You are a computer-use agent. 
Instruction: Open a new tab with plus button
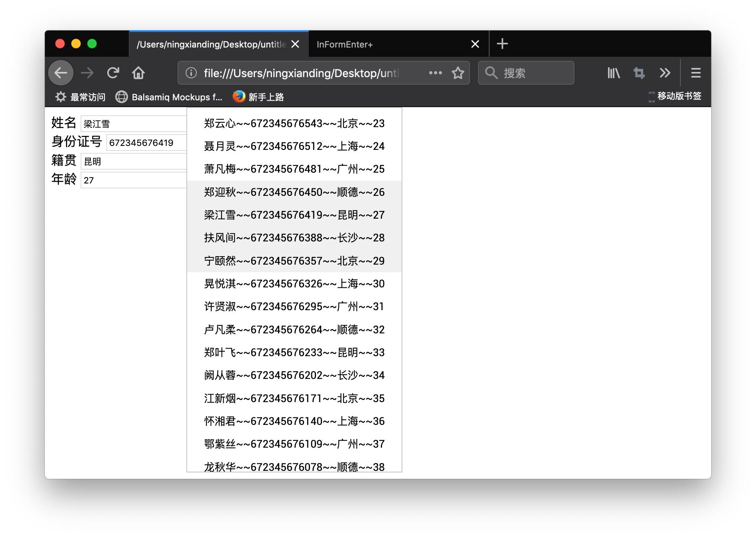click(502, 44)
